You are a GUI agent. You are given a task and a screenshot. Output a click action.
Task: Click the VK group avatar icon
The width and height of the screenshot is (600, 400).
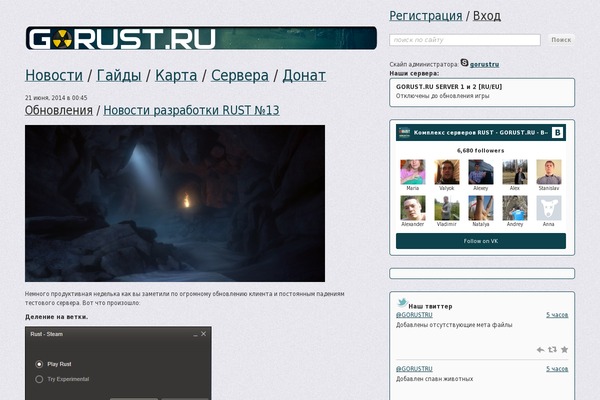click(404, 132)
